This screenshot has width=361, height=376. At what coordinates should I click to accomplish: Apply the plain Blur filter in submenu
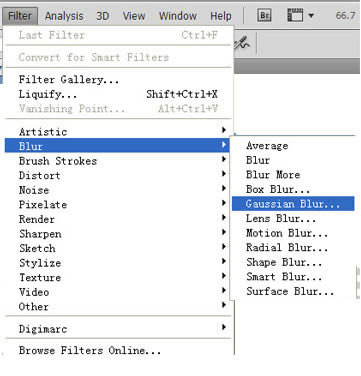293,160
